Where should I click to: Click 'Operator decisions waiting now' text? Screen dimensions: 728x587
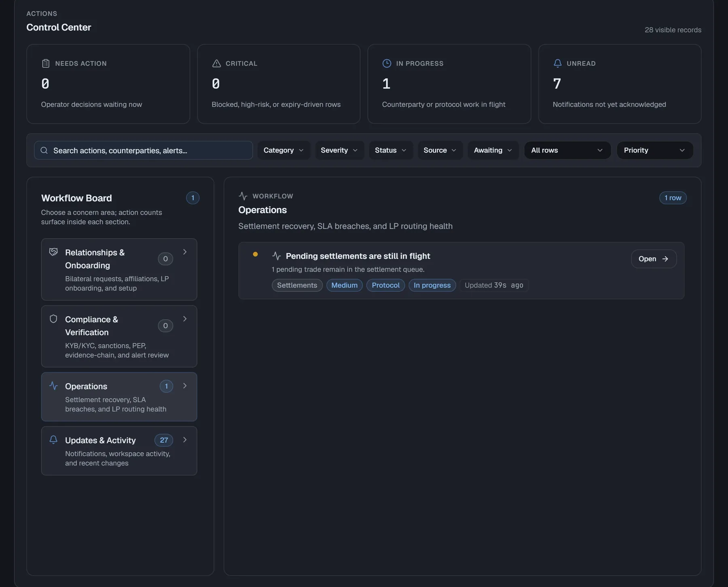[91, 104]
